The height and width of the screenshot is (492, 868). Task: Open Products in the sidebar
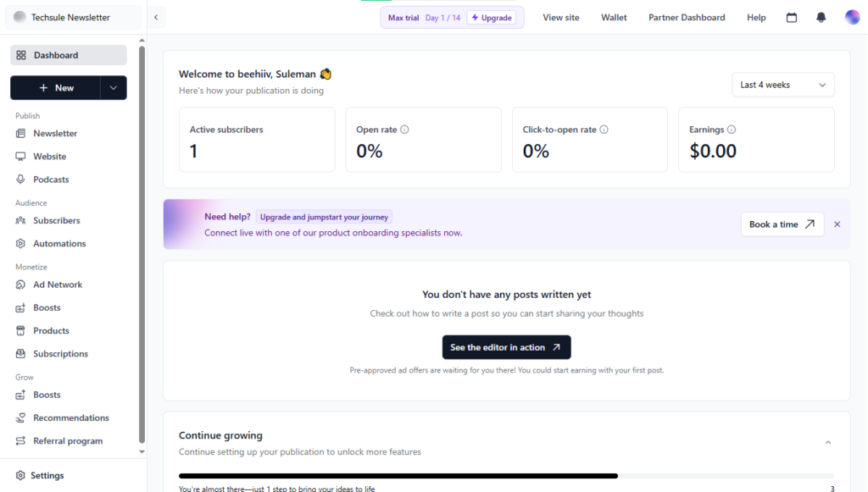pyautogui.click(x=51, y=330)
